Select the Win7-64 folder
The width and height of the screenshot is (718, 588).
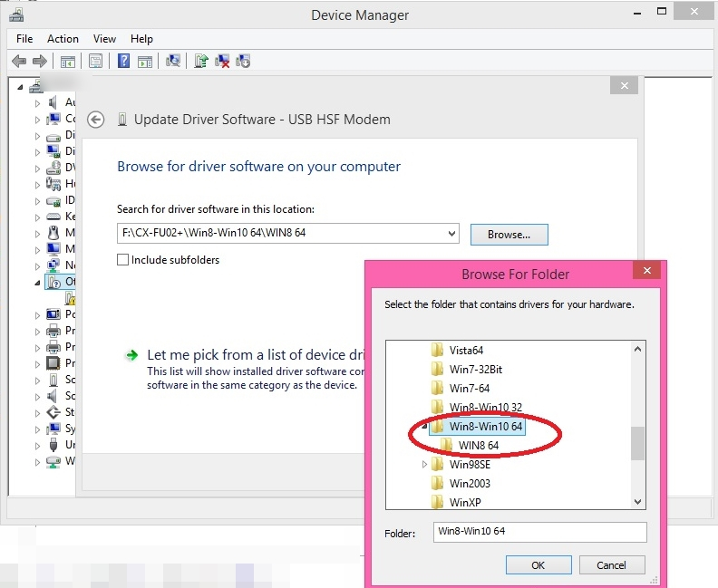[470, 389]
